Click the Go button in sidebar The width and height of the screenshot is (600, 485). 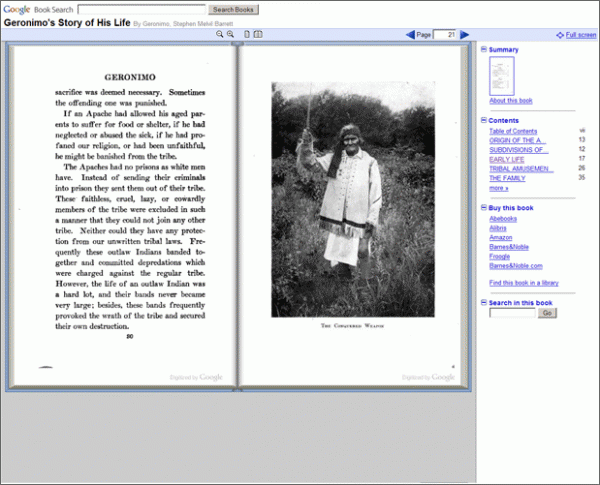[547, 313]
